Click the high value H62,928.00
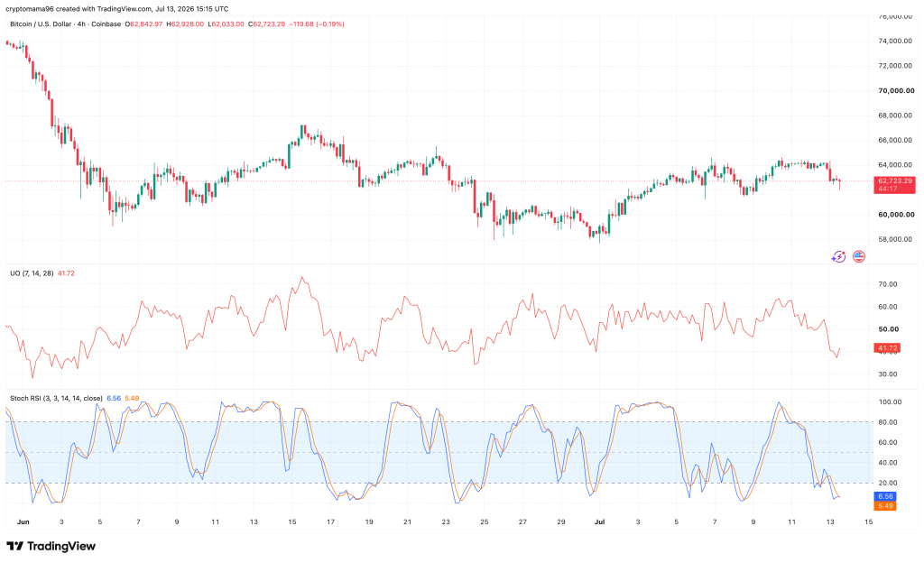 [185, 24]
